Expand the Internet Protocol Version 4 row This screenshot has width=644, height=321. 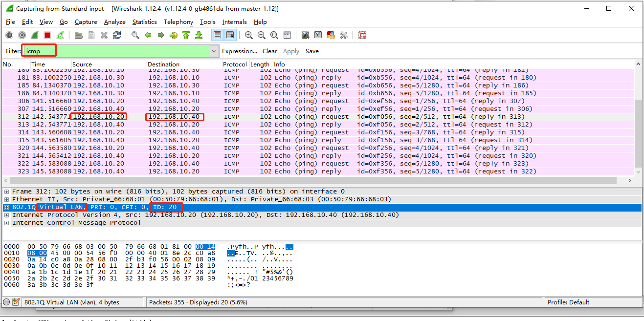(6, 215)
